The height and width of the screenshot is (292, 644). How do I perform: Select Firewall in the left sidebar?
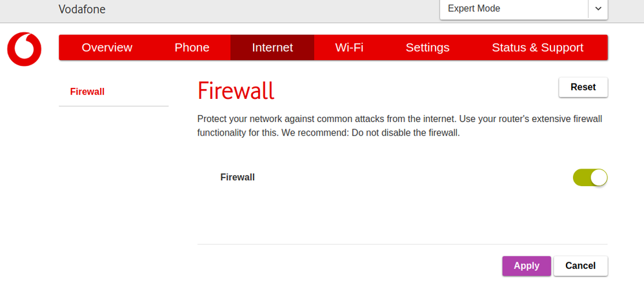[87, 92]
